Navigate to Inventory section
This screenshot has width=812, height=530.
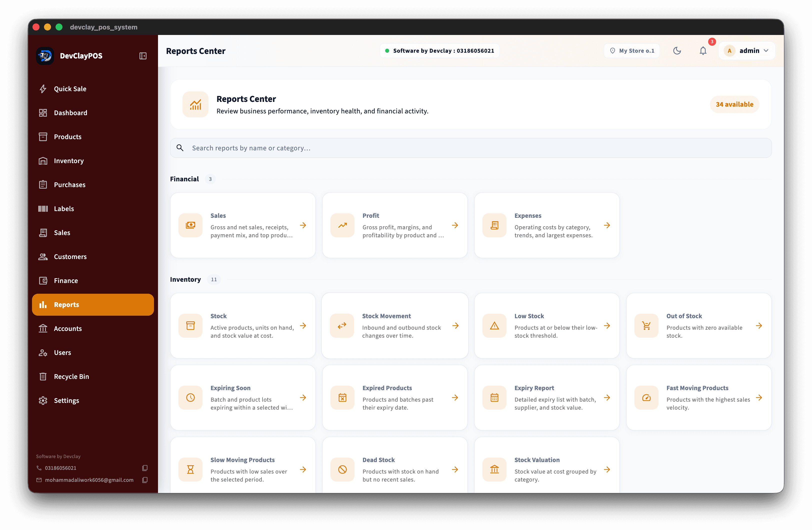(92, 161)
